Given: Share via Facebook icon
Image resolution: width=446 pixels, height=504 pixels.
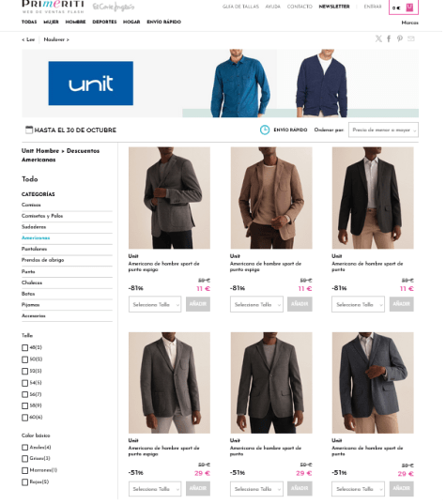Looking at the screenshot, I should [x=392, y=39].
